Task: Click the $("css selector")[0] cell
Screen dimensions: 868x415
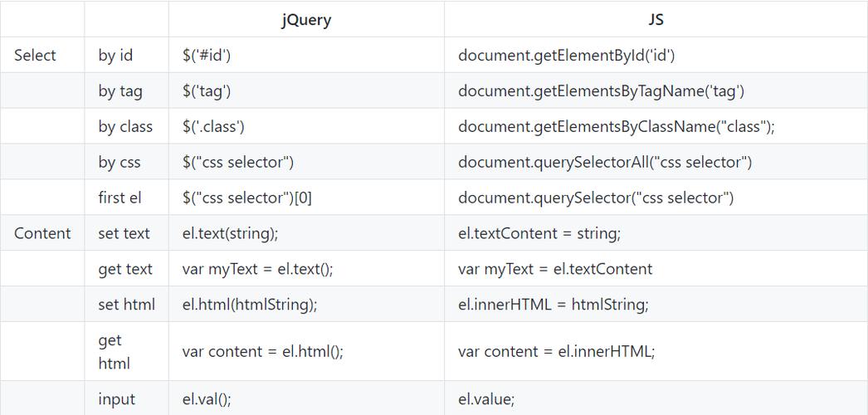Action: pos(306,198)
